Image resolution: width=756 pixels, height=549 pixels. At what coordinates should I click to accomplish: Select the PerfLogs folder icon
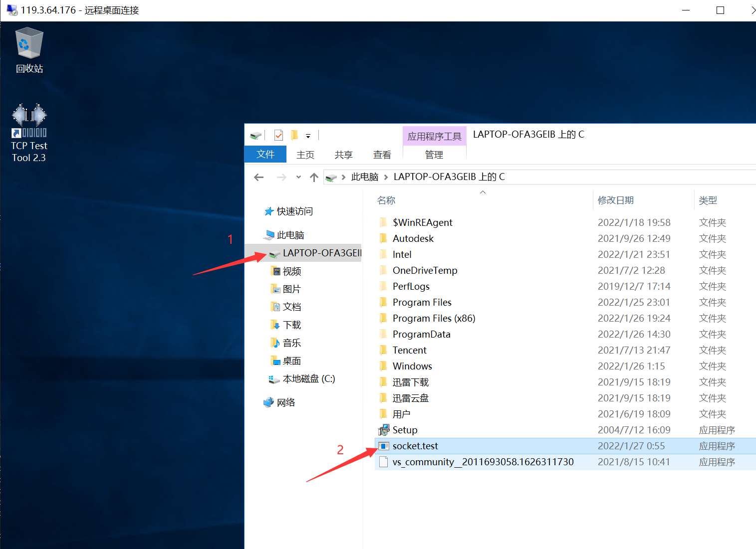(x=383, y=286)
